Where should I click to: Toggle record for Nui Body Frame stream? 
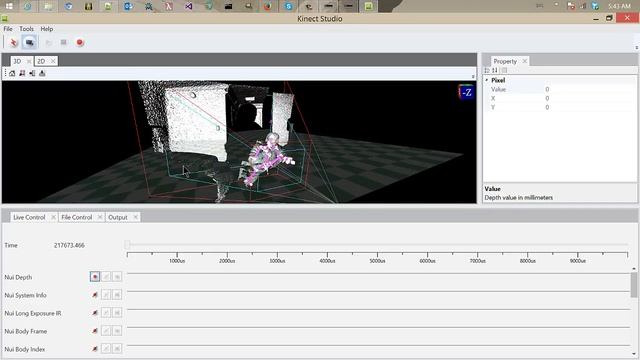pos(95,331)
